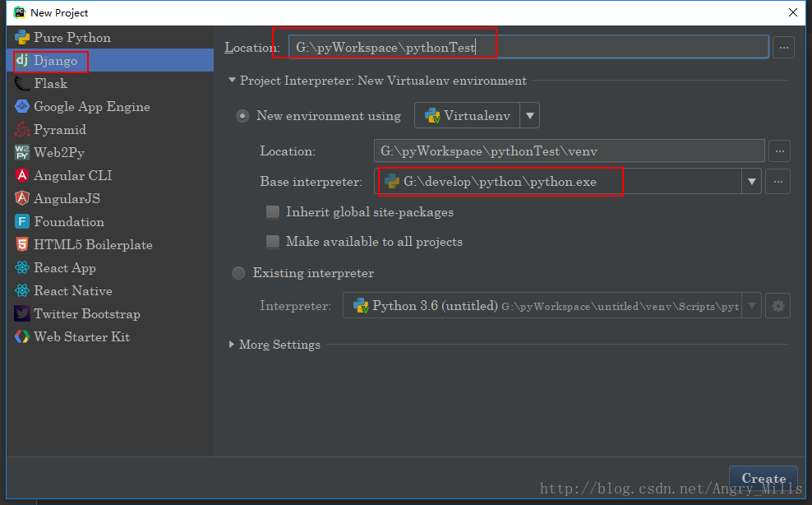Screen dimensions: 812x505
Task: Click virtualenv Location path field
Action: 569,151
